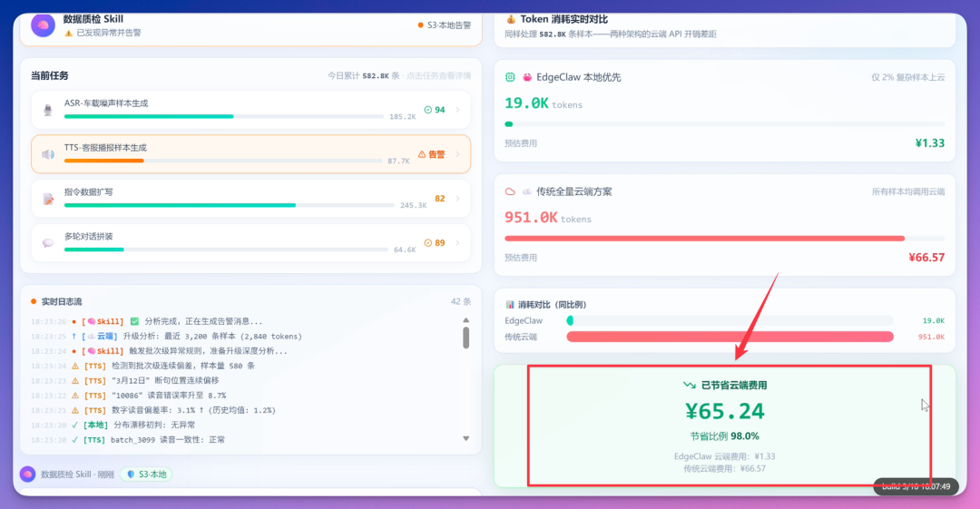Click the money bag icon beside Token 消耗实时对比
Image resolution: width=980 pixels, height=509 pixels.
pyautogui.click(x=511, y=19)
